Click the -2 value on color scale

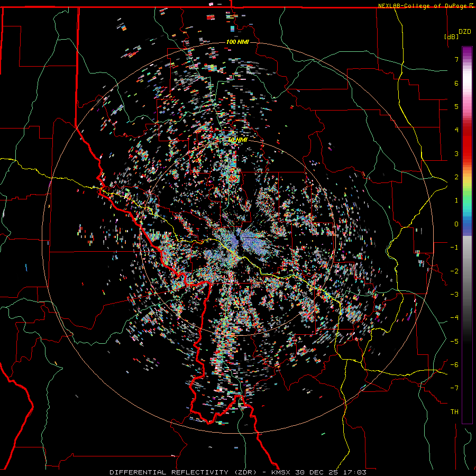(x=454, y=271)
